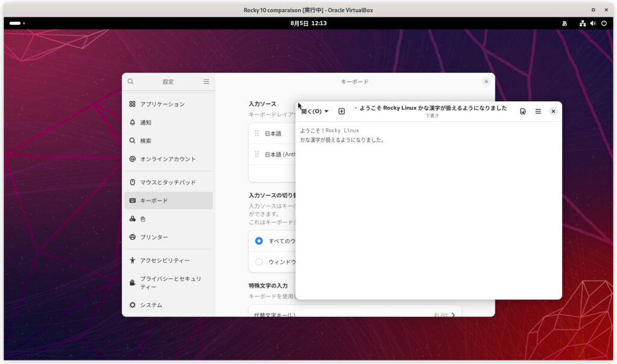Viewport: 617px width, 364px height.
Task: Click the システム gear icon
Action: coord(132,305)
